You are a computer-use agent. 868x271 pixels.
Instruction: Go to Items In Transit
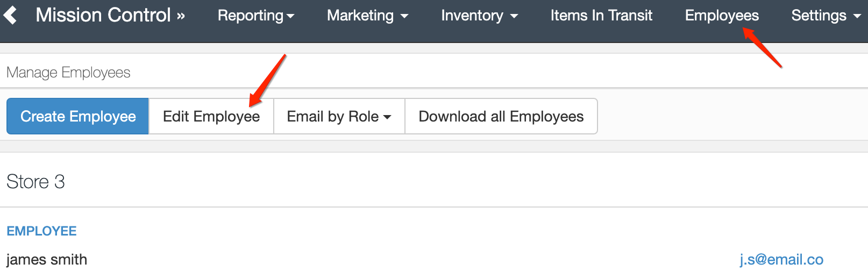coord(601,16)
